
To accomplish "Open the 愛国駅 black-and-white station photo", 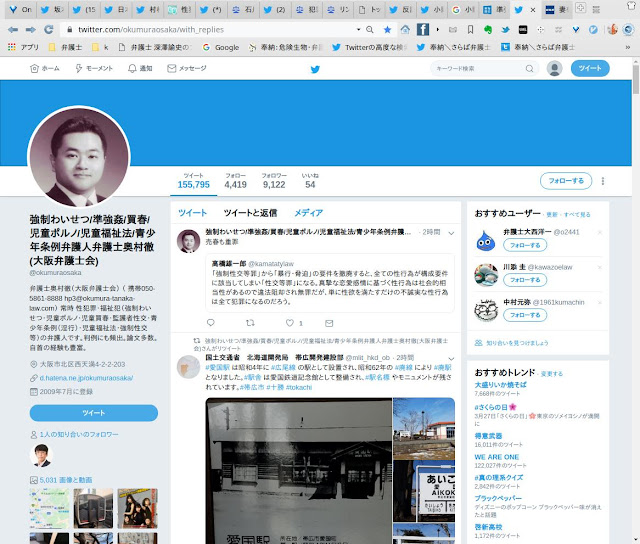I will (298, 471).
